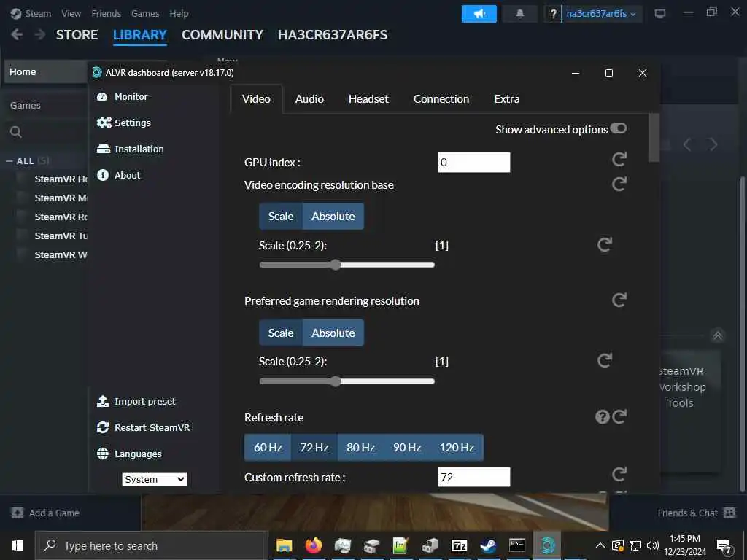Set refresh rate to 120 Hz
747x560 pixels.
click(x=457, y=448)
